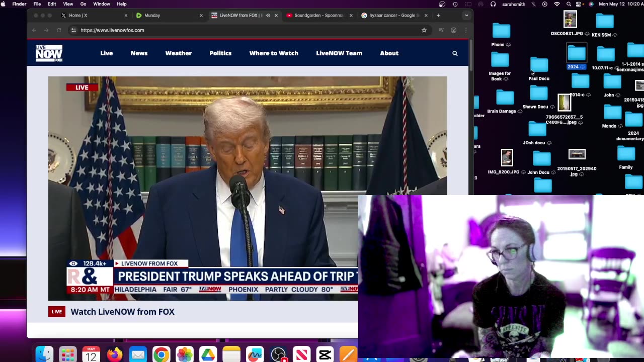Viewport: 644px width, 362px height.
Task: Go to the Live nav link
Action: (x=107, y=53)
